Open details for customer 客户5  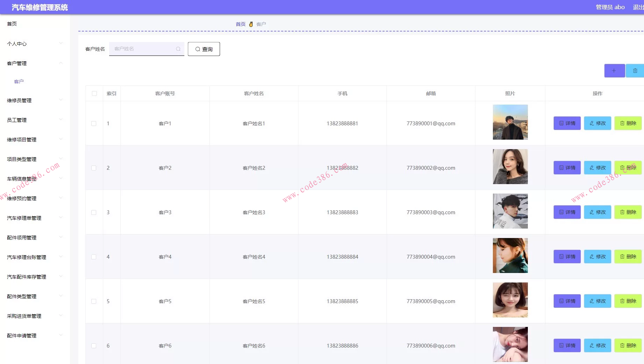tap(567, 301)
